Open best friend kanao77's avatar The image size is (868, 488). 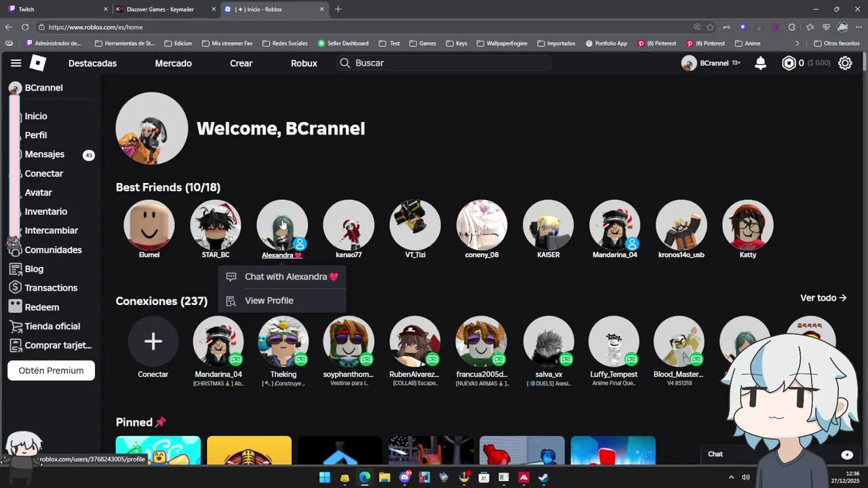tap(349, 224)
